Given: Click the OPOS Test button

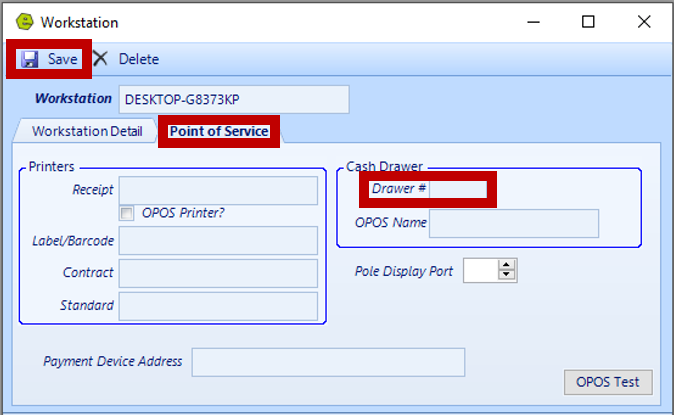Looking at the screenshot, I should coord(608,382).
